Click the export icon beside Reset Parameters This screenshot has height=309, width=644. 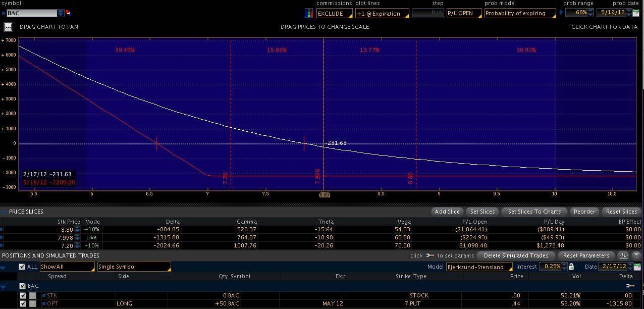624,255
